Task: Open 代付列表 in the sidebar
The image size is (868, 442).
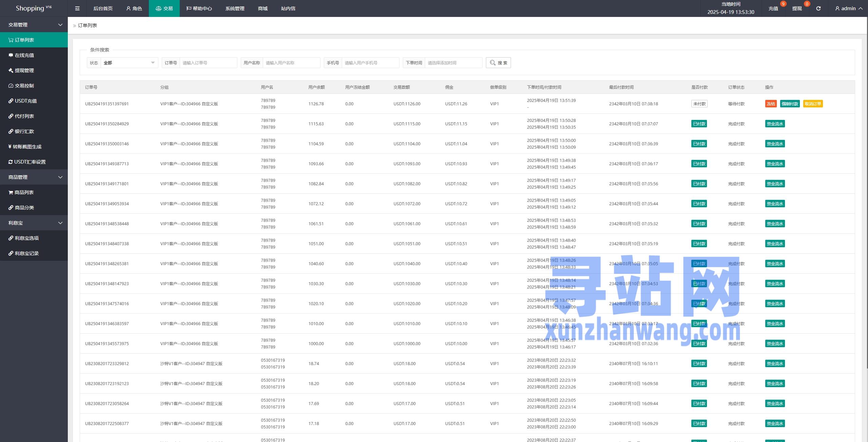Action: click(34, 116)
